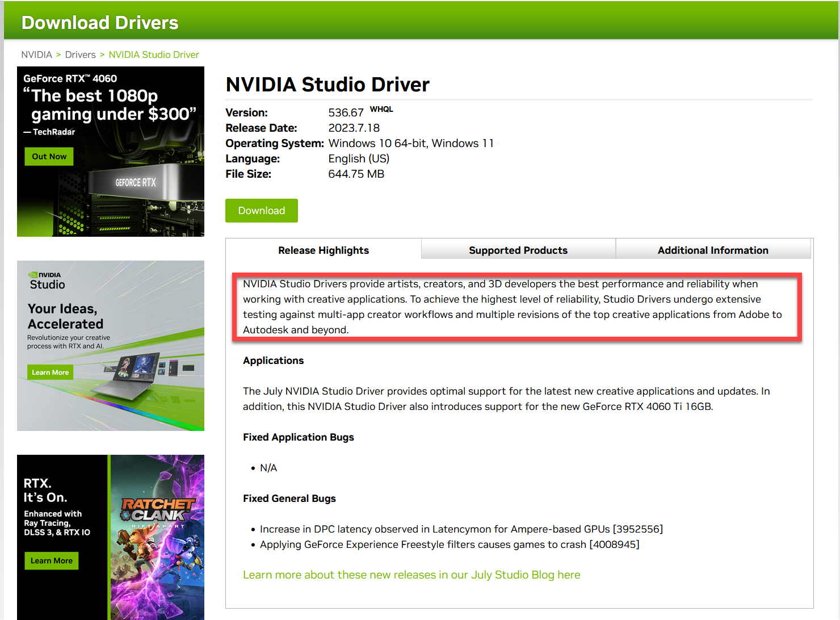The height and width of the screenshot is (620, 840).
Task: Click the Fixed Application Bugs heading
Action: click(x=298, y=437)
